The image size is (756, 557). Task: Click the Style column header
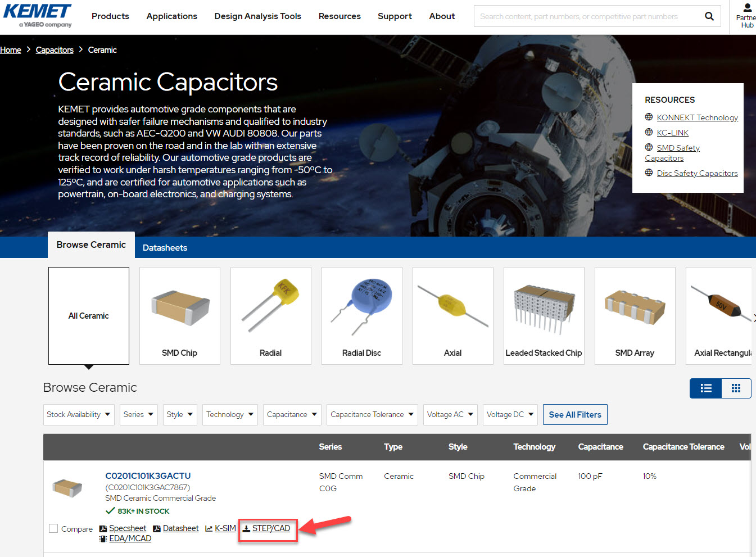tap(458, 447)
